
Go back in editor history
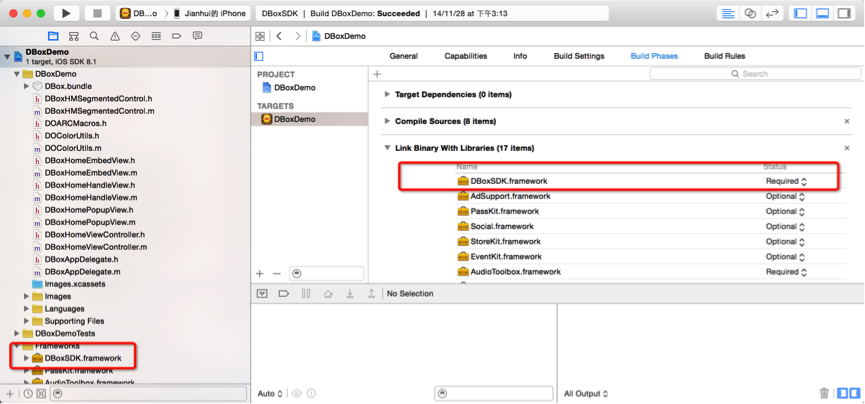279,36
